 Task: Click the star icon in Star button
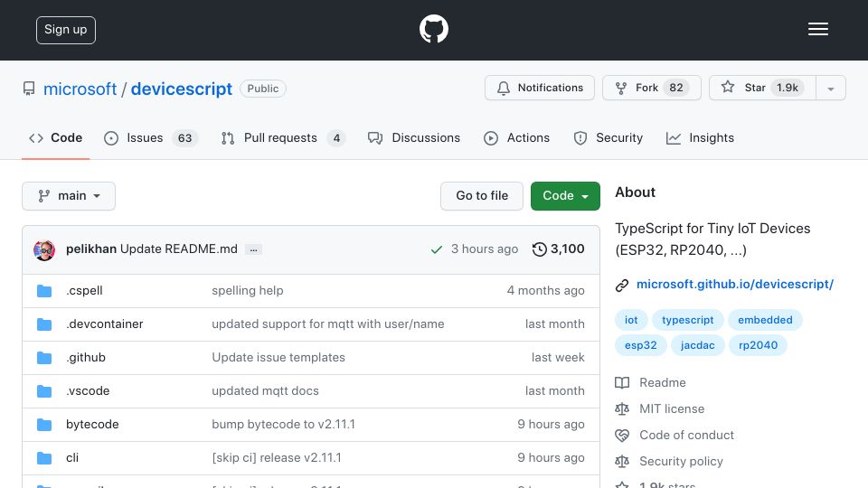(727, 87)
